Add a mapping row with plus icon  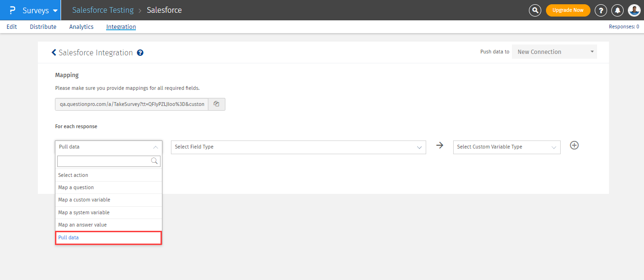point(574,146)
